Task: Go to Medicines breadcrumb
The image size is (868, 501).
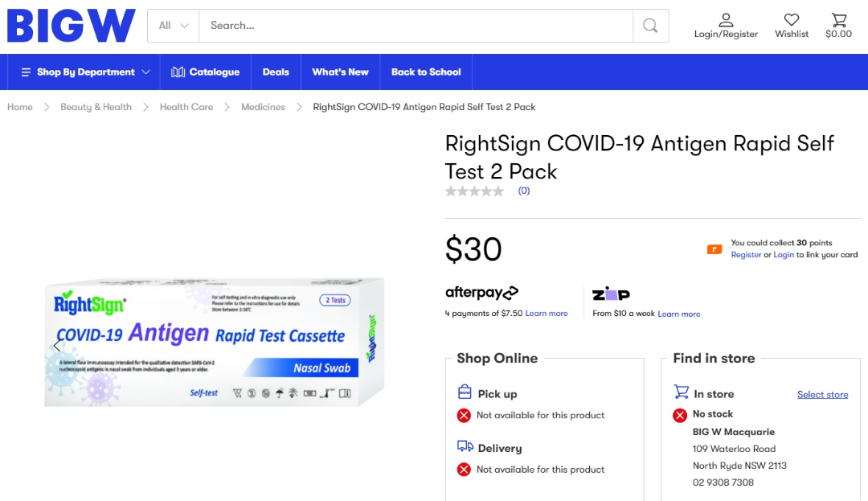Action: [x=263, y=107]
